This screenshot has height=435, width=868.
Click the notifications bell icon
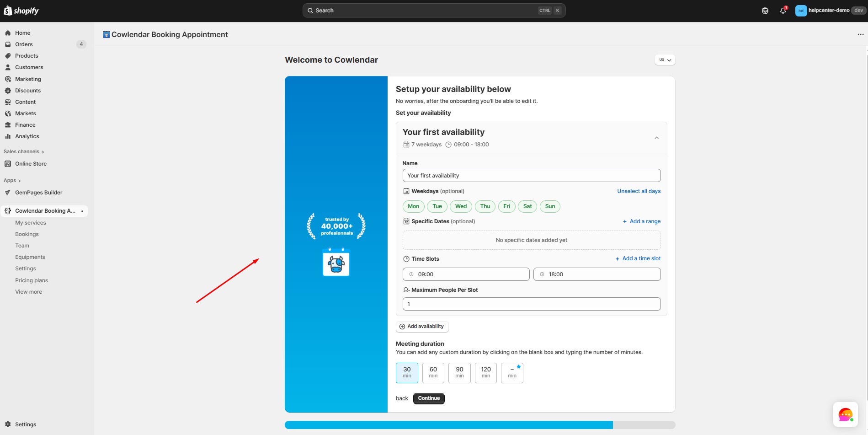coord(783,11)
